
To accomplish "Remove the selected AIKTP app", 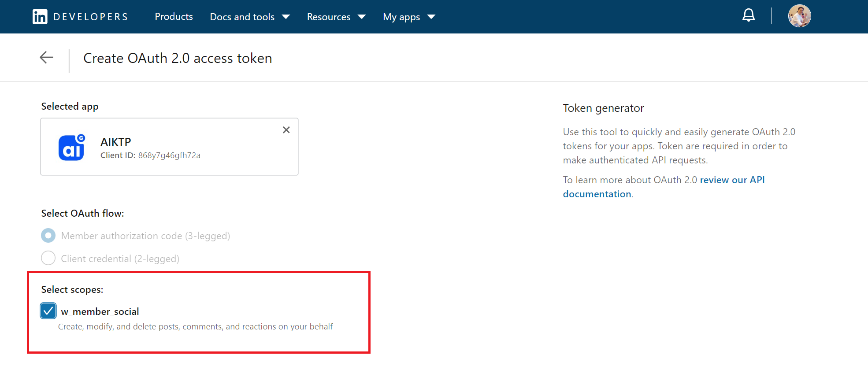I will tap(286, 130).
